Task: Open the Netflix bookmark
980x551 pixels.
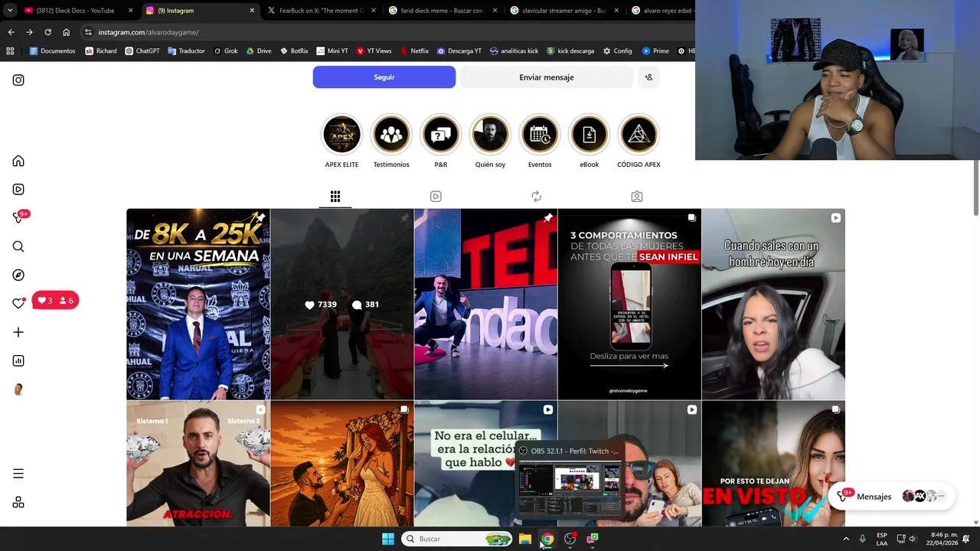Action: click(414, 51)
